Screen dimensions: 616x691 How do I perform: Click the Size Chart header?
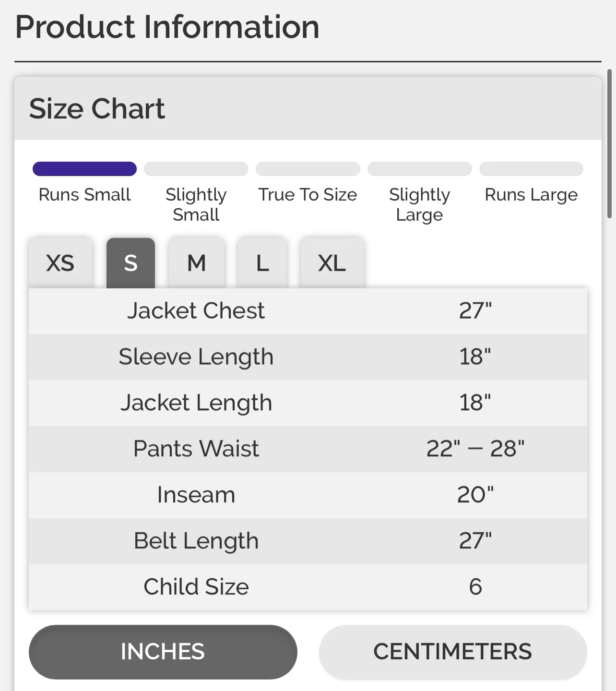click(98, 109)
